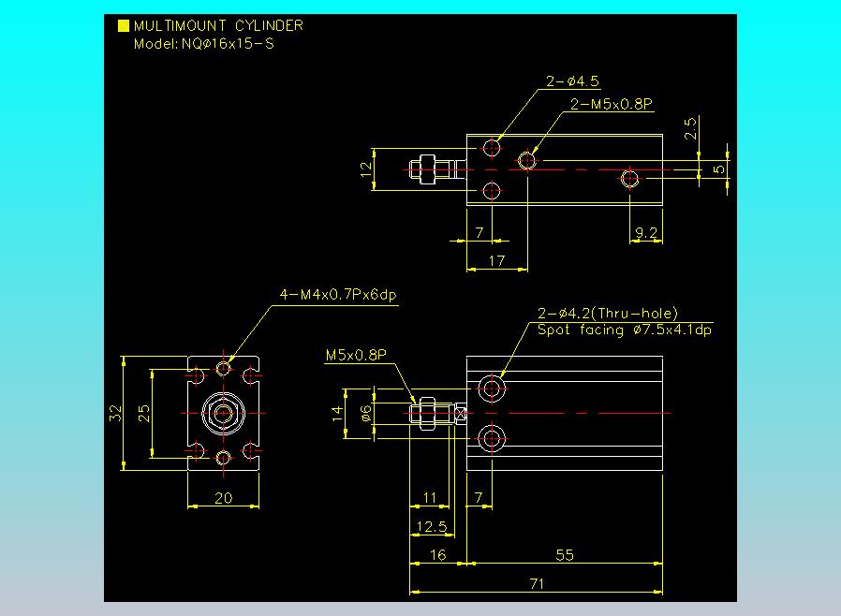Screen dimensions: 841x616
Task: Select the 71 overall length dimension
Action: (x=537, y=583)
